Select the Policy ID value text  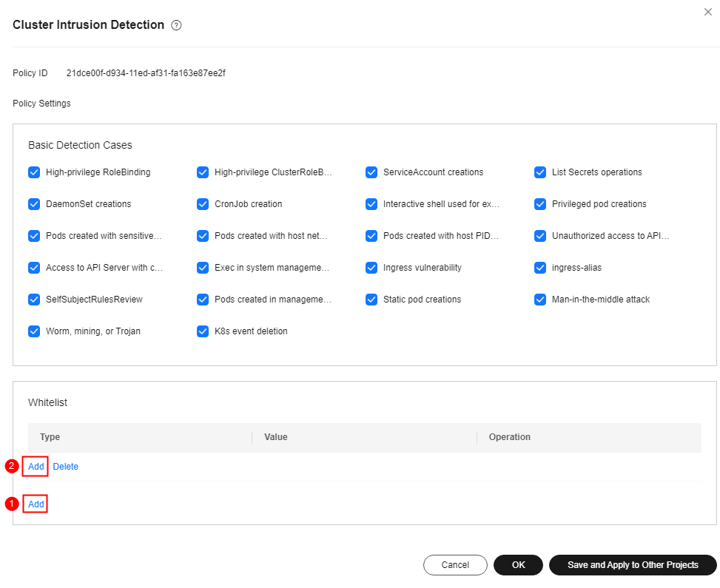pos(146,73)
